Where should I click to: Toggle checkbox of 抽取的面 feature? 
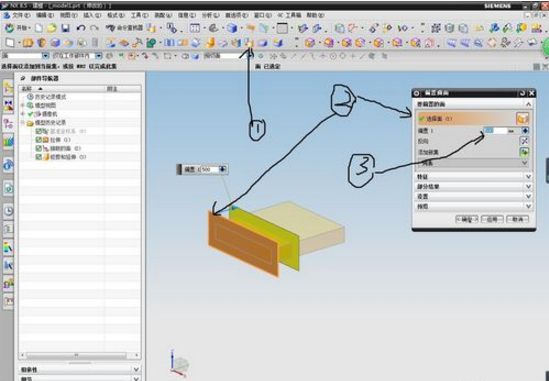tap(39, 148)
